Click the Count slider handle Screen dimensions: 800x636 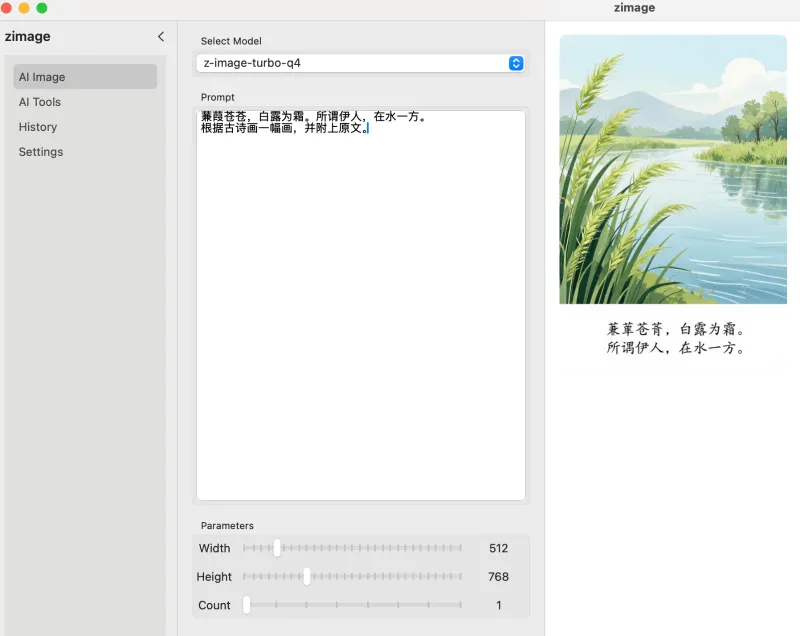pos(247,604)
